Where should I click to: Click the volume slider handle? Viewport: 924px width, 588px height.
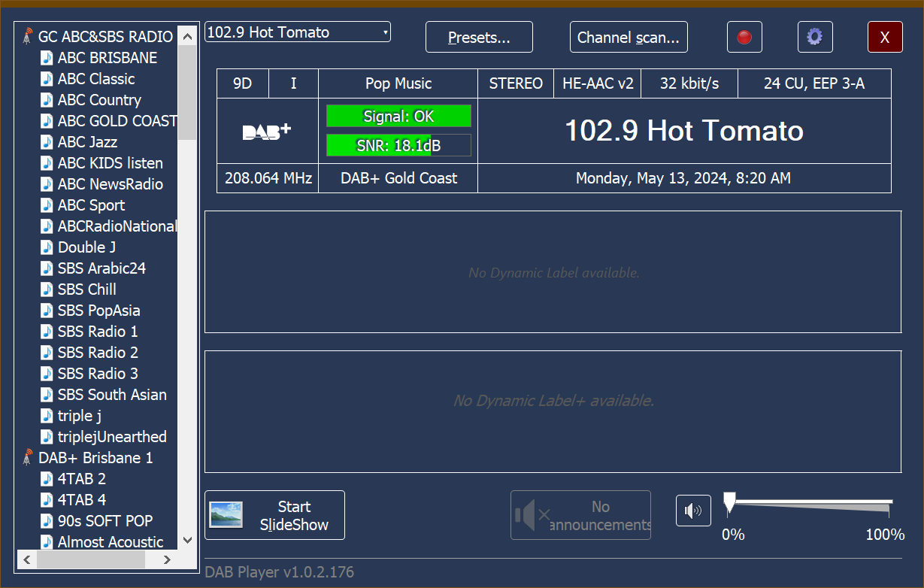729,502
